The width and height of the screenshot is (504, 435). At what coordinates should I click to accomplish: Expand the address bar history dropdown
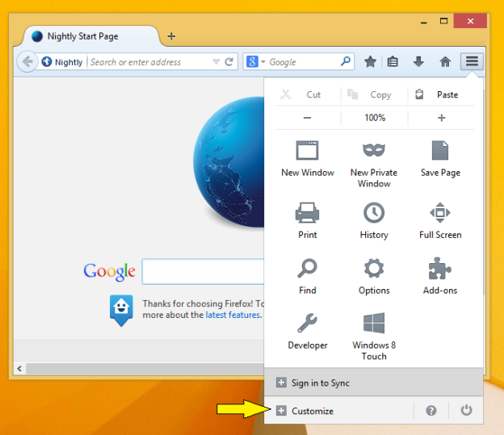(216, 61)
